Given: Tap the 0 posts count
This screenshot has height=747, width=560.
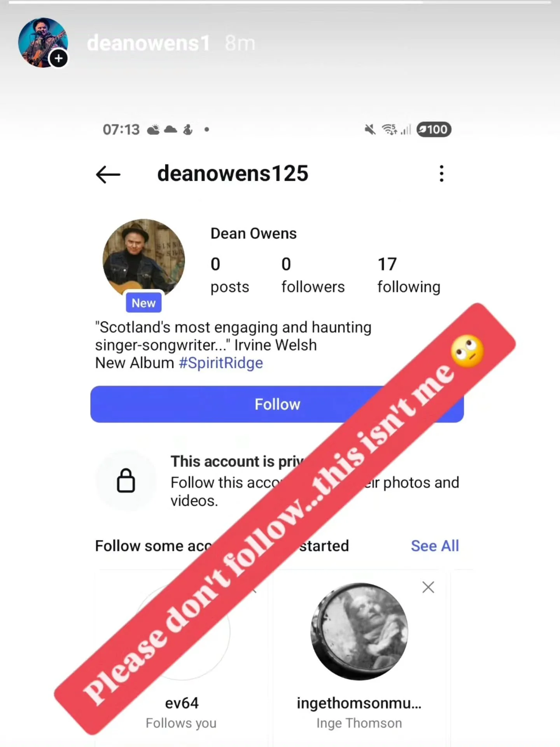Looking at the screenshot, I should tap(230, 275).
